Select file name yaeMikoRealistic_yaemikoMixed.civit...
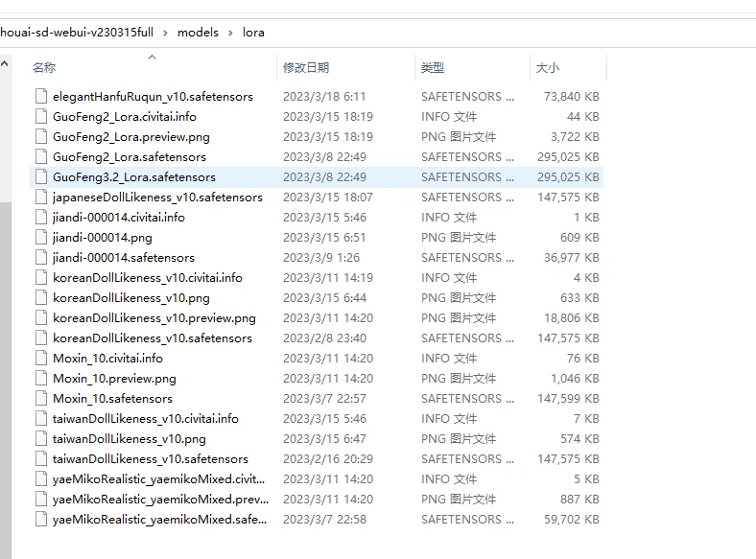Screen dimensions: 756x559 pyautogui.click(x=158, y=479)
